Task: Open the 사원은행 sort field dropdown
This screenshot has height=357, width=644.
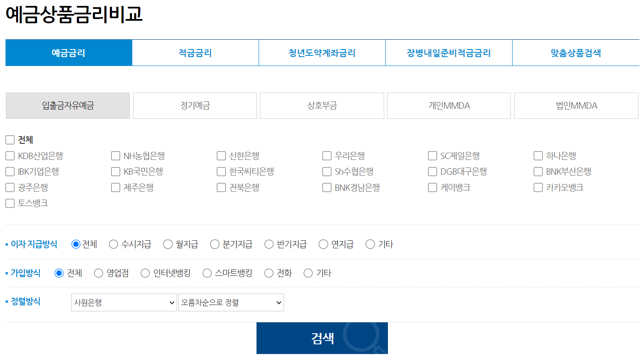Action: [124, 302]
